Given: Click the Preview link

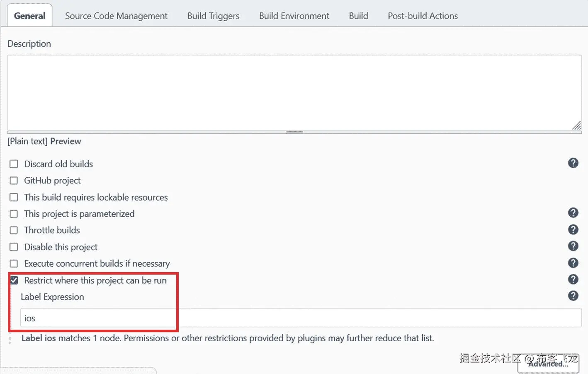Looking at the screenshot, I should [x=66, y=141].
